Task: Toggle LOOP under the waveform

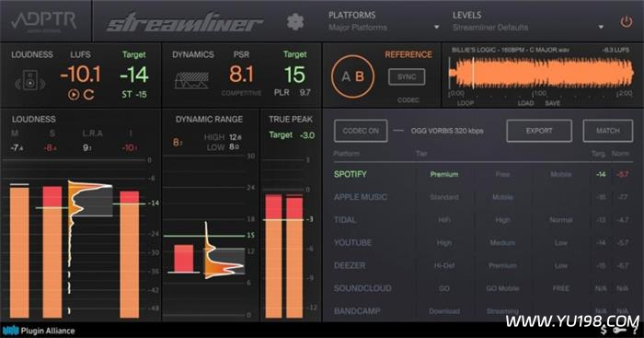Action: (x=466, y=103)
